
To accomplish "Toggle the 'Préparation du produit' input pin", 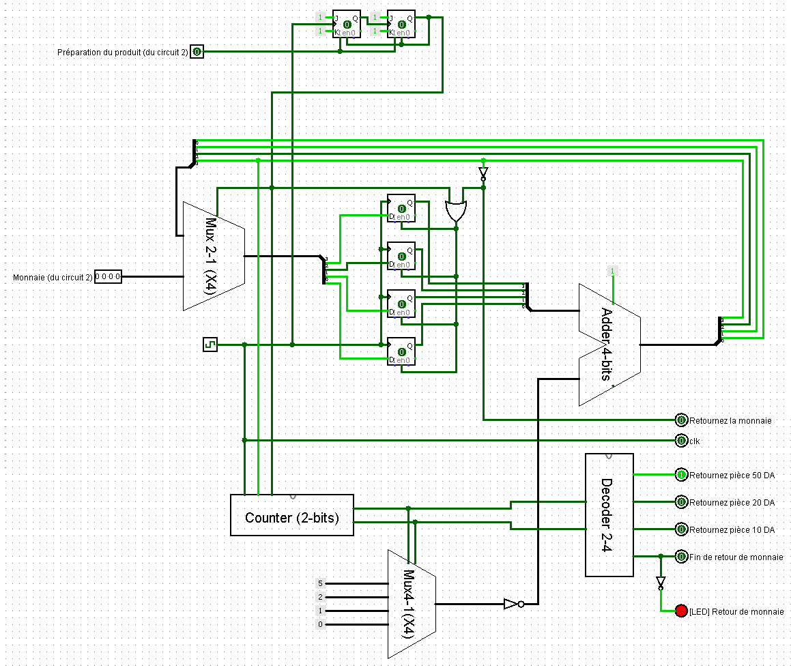I will [x=197, y=52].
